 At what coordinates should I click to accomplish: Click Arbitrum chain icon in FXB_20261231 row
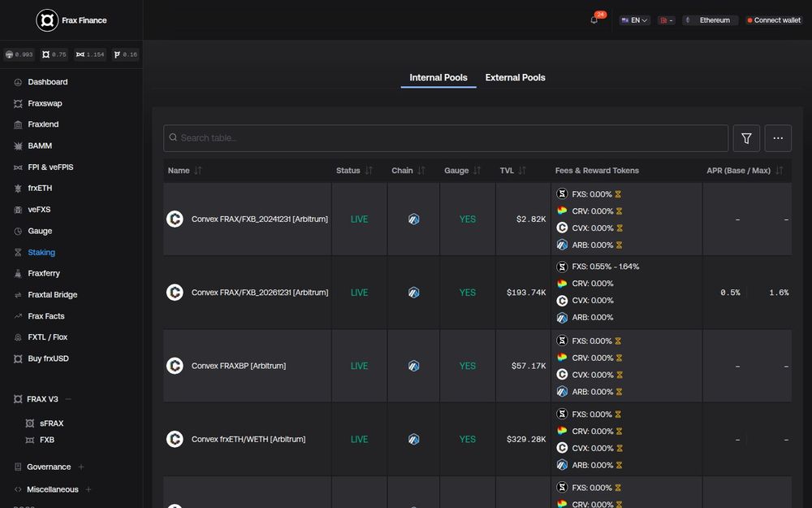pos(413,293)
